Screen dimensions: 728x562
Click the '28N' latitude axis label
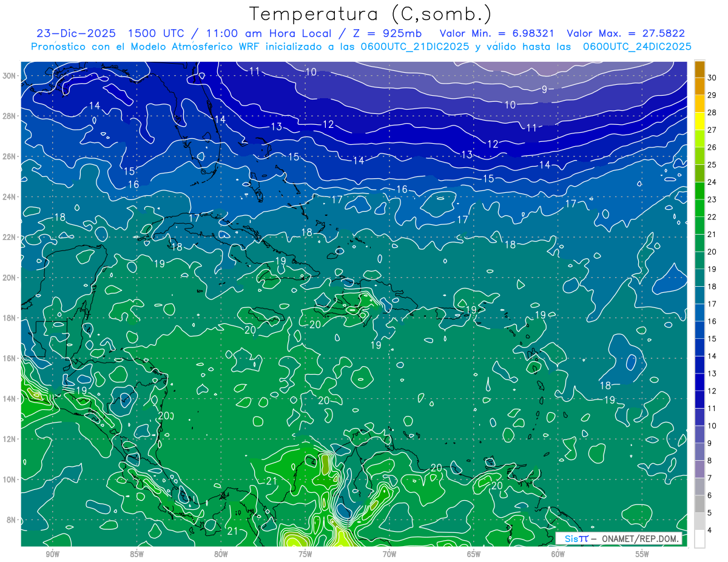(10, 116)
